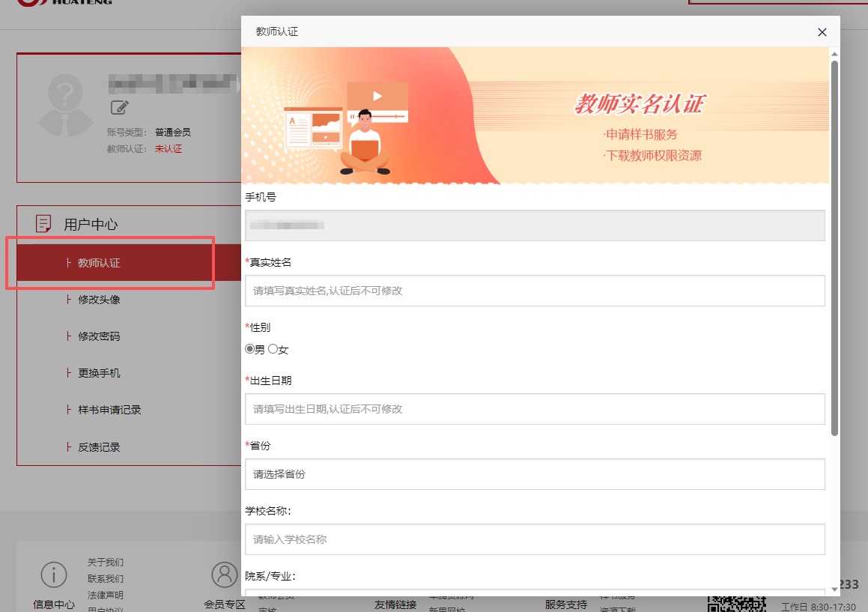Click the 联系我们 footer link
This screenshot has height=612, width=868.
coord(106,579)
